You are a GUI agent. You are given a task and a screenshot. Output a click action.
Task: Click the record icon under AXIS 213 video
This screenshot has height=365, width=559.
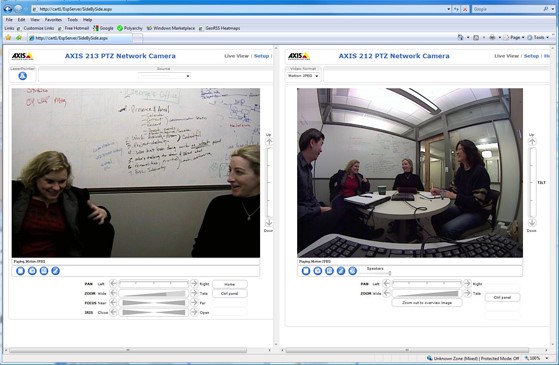(x=55, y=271)
